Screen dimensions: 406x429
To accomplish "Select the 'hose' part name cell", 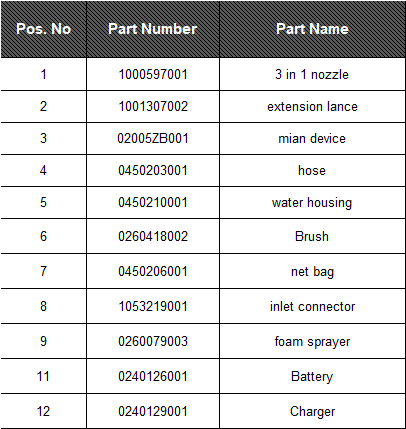I will (x=312, y=170).
